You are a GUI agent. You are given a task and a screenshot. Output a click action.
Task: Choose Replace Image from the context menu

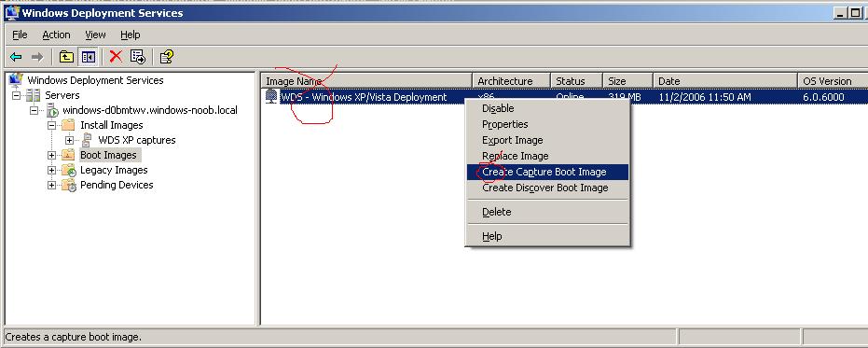coord(547,156)
